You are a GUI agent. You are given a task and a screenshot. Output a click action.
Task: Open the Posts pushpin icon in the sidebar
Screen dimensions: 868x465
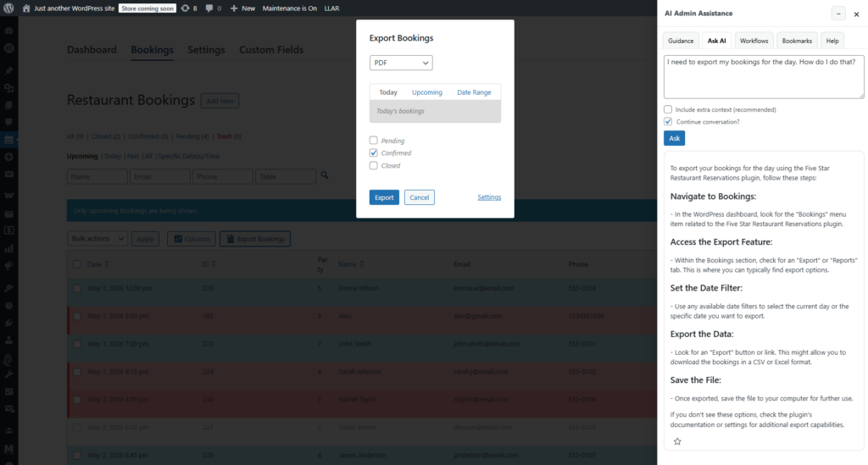[x=8, y=71]
